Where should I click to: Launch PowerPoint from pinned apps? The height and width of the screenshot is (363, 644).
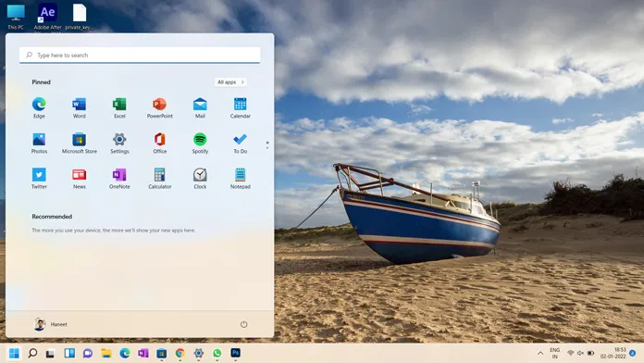[160, 107]
